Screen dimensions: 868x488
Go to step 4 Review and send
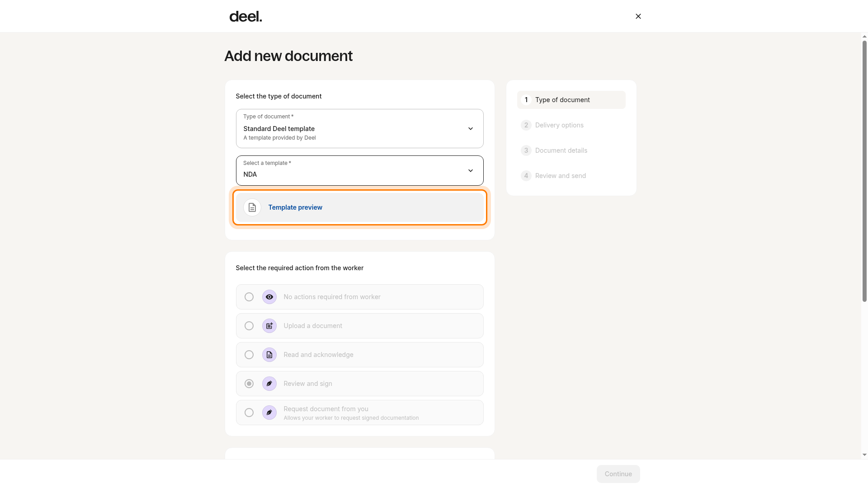[x=571, y=176]
